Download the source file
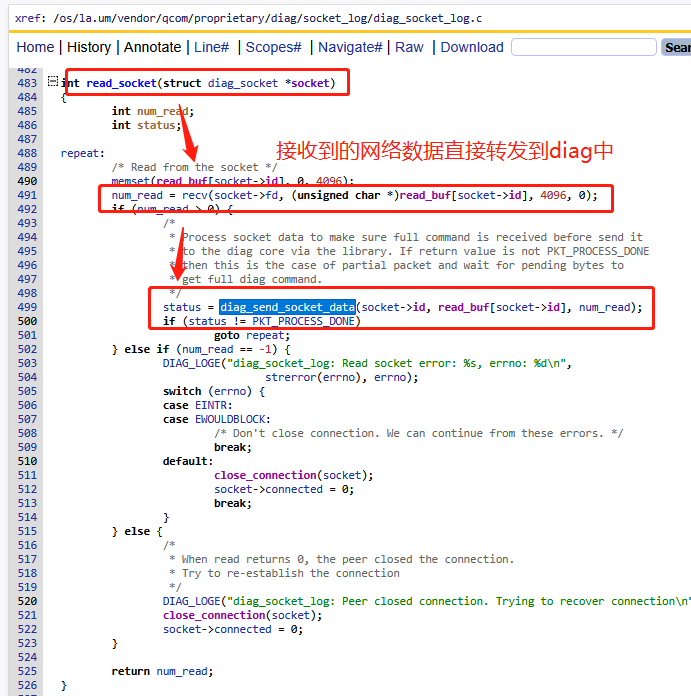 click(472, 47)
